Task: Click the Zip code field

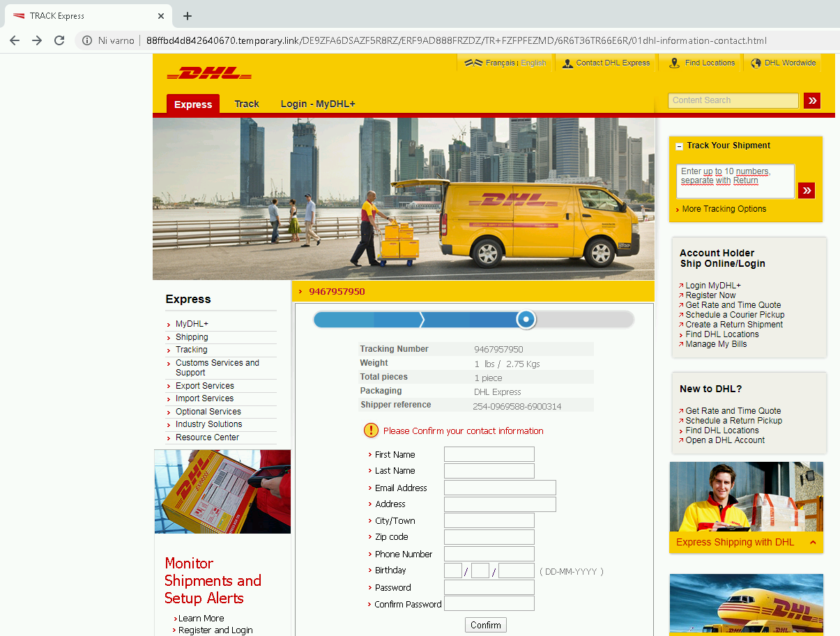Action: (489, 537)
